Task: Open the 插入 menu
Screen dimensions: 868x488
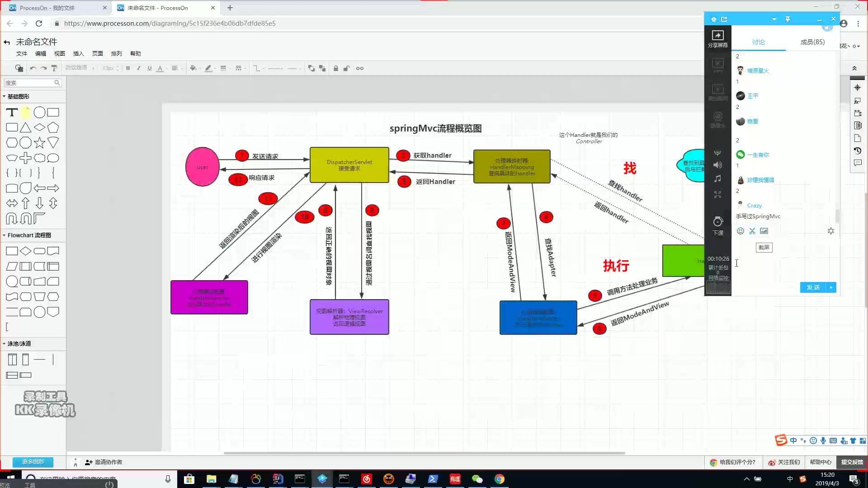Action: pyautogui.click(x=78, y=53)
